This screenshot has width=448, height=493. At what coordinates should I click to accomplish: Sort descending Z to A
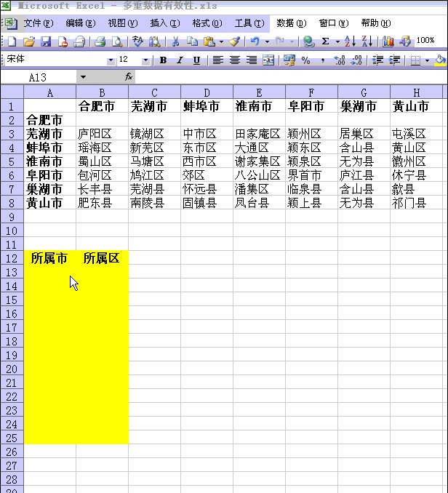tap(367, 41)
